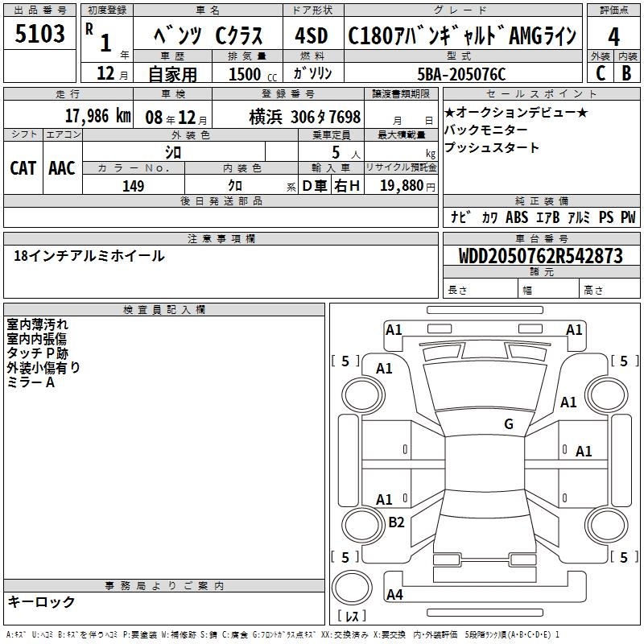Viewport: 644px width, 644px height.
Task: Select the inspector note 室内内張傷
Action: click(36, 339)
